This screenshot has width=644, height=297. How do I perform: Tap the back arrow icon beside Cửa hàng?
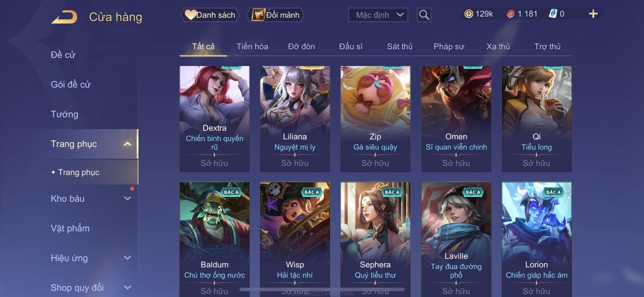[64, 17]
